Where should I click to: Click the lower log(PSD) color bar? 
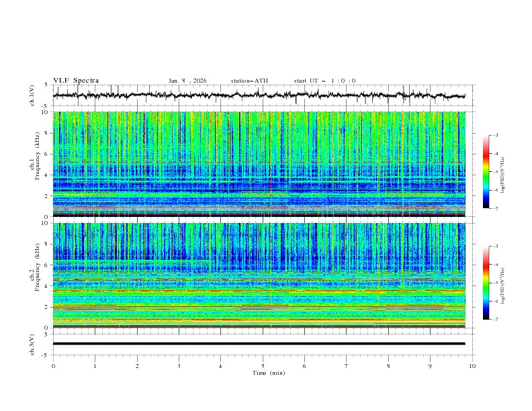pyautogui.click(x=487, y=283)
